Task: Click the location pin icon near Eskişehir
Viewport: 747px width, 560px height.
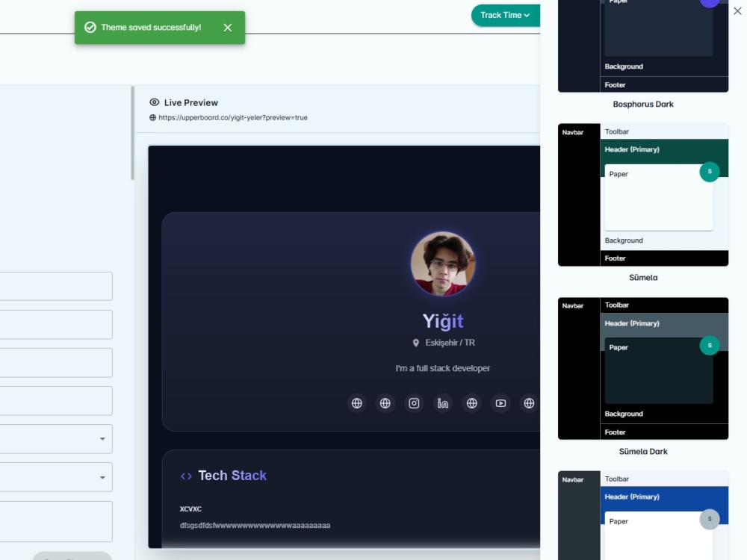Action: point(416,343)
